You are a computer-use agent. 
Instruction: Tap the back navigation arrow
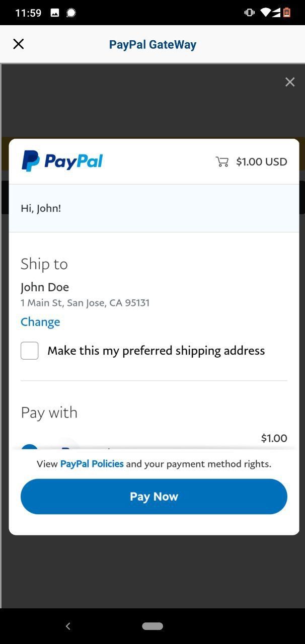coord(68,626)
